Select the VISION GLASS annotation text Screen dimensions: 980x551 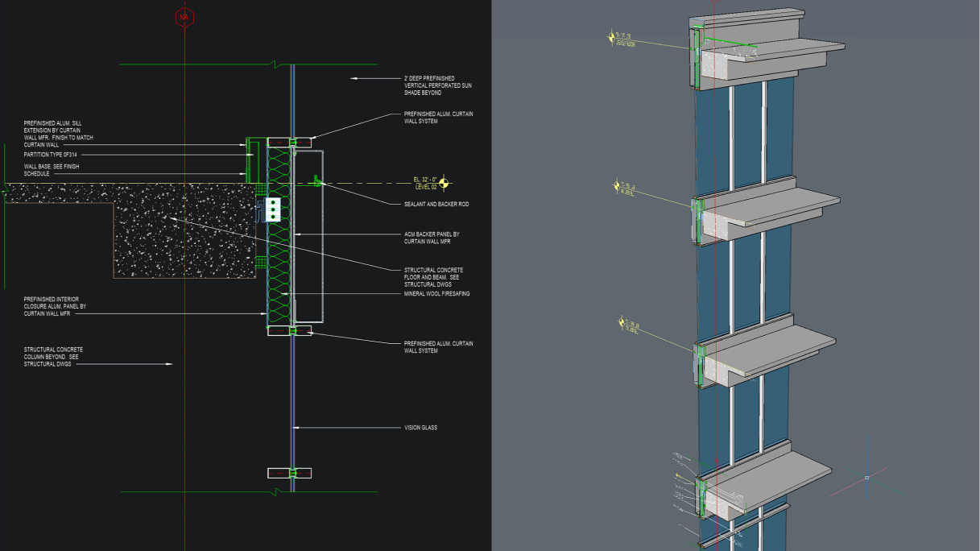421,428
